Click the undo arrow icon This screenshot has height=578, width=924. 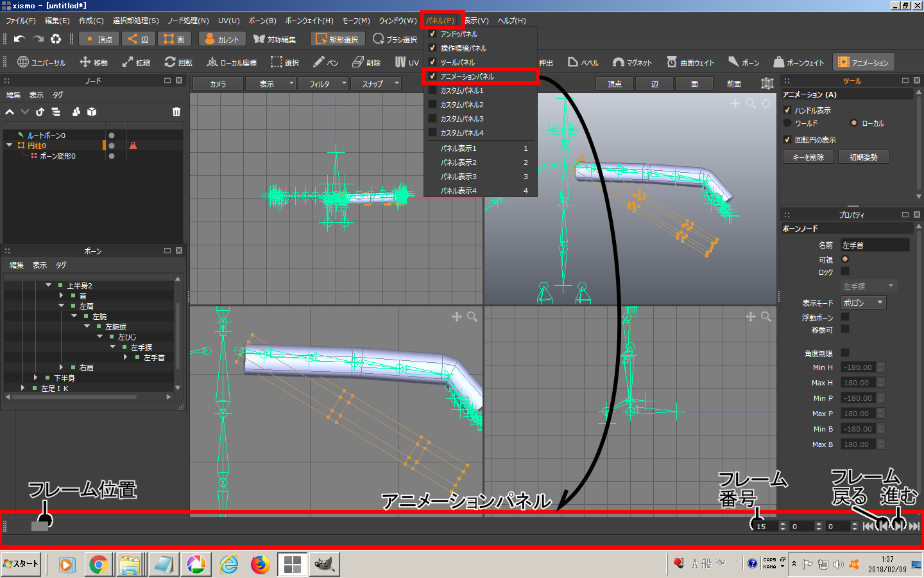pyautogui.click(x=19, y=39)
